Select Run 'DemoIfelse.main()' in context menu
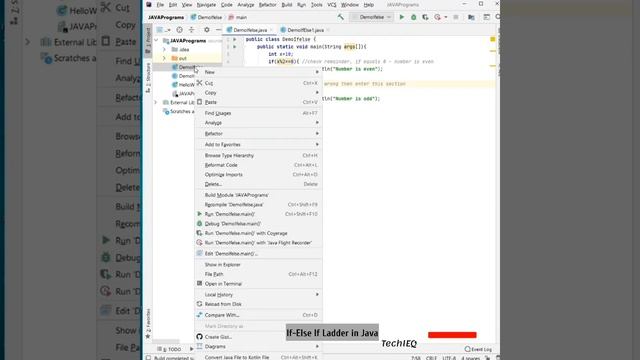The image size is (640, 360). click(x=258, y=214)
